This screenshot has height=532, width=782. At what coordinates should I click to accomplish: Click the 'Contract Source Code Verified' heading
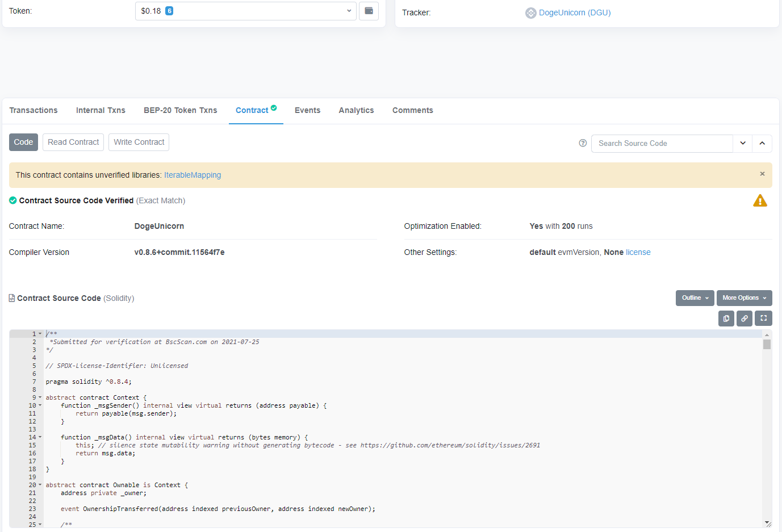[76, 200]
